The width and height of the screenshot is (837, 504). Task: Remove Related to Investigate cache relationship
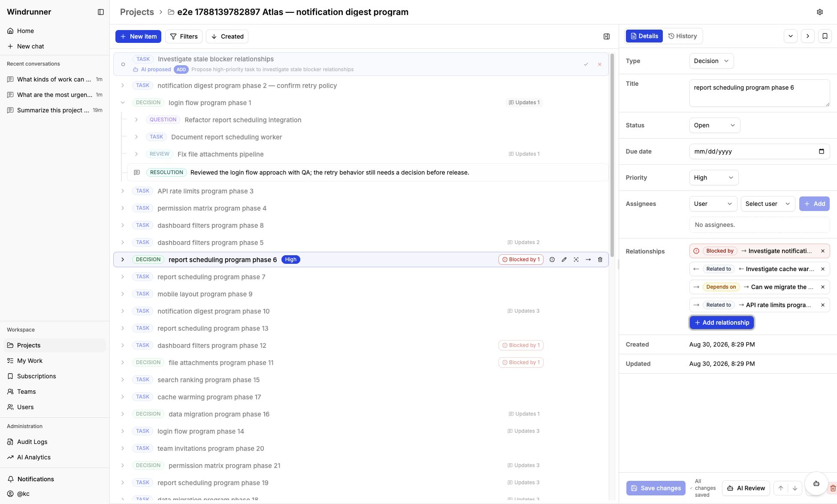coord(823,269)
